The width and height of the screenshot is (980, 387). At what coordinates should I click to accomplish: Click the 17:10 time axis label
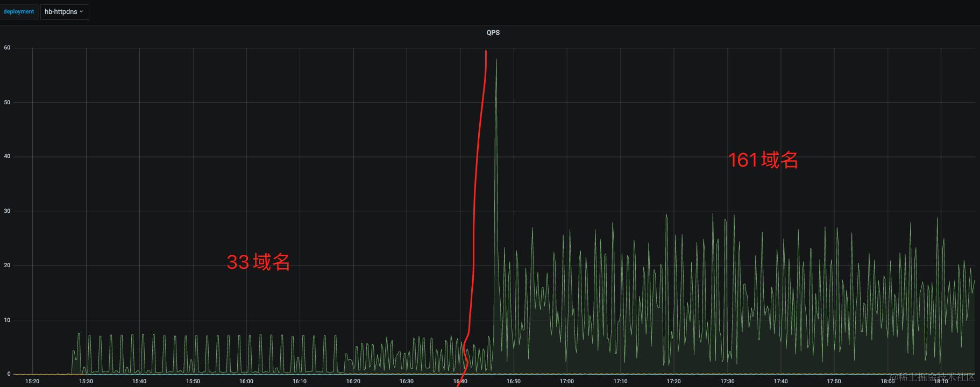click(x=620, y=381)
